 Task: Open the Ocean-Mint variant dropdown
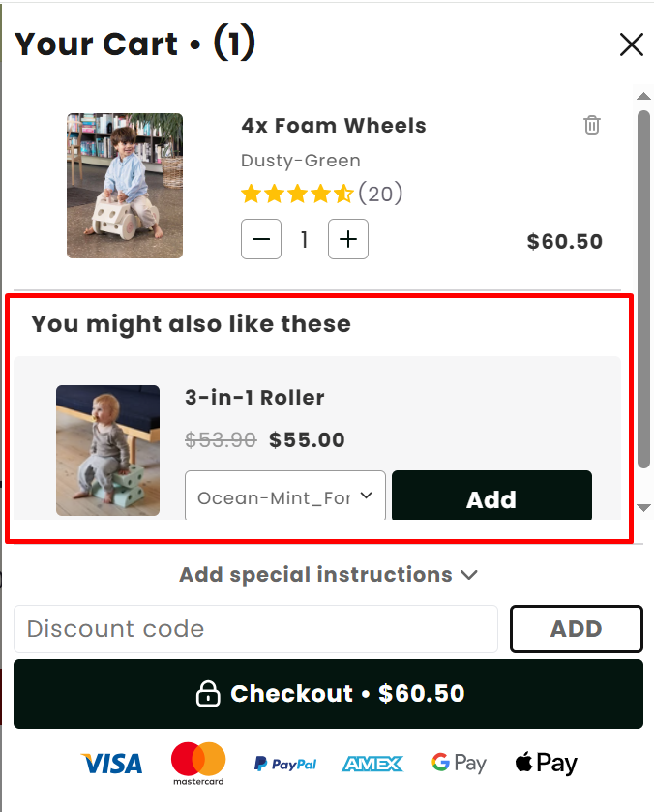(x=285, y=496)
